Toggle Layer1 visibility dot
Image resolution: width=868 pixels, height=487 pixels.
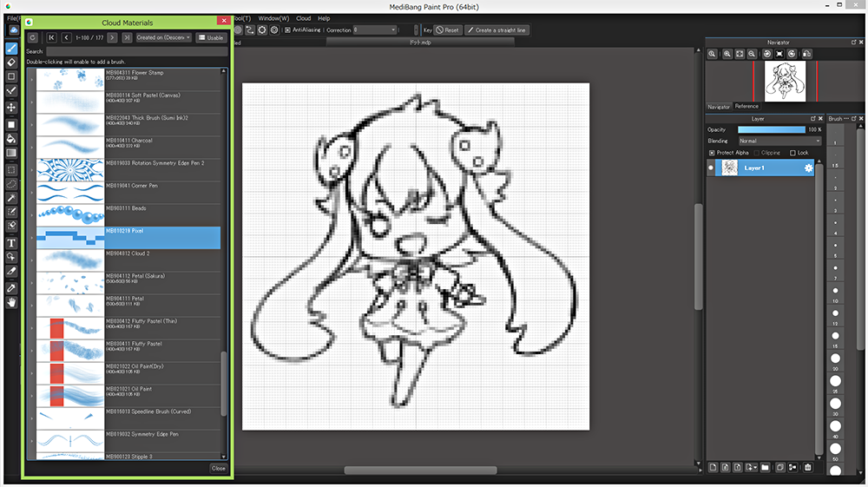click(x=711, y=168)
